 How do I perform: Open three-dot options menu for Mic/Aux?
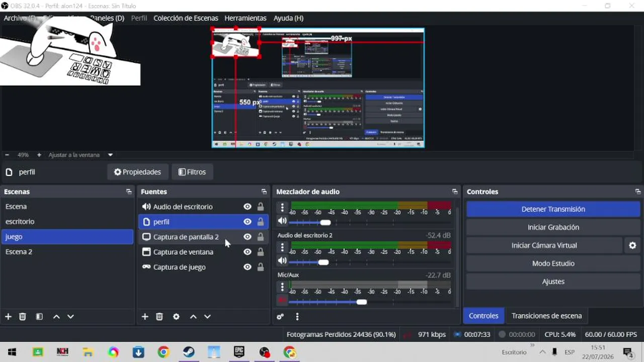click(282, 287)
